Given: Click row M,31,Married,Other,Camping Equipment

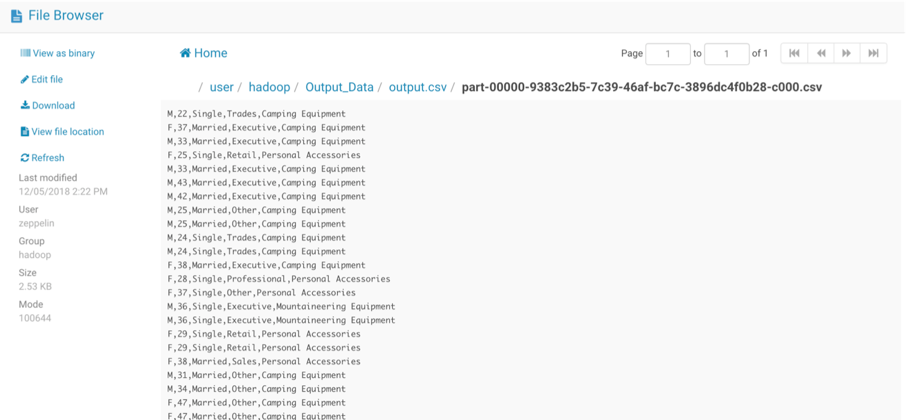Looking at the screenshot, I should click(x=257, y=376).
